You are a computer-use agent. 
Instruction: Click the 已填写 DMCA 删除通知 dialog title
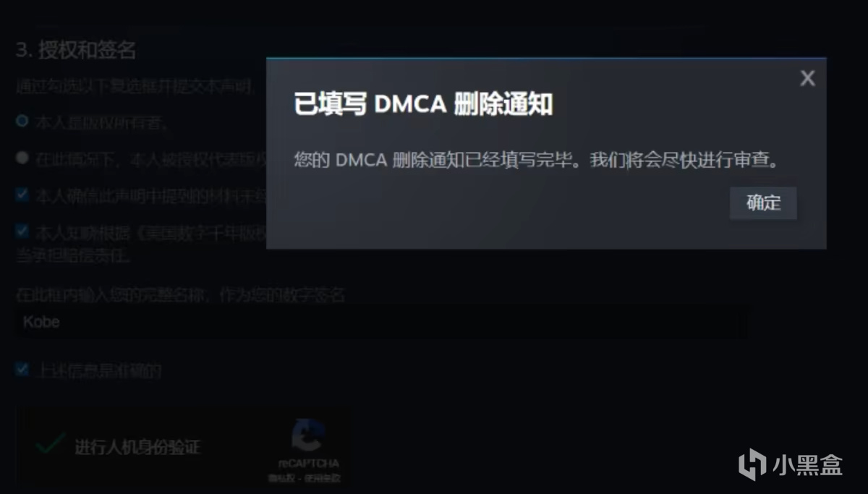[423, 104]
